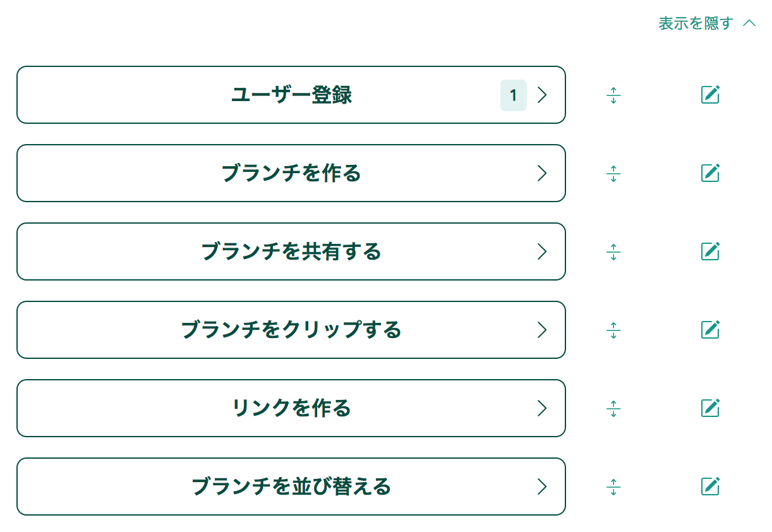Expand ブランチを作る with its right chevron
The image size is (772, 532).
[541, 173]
